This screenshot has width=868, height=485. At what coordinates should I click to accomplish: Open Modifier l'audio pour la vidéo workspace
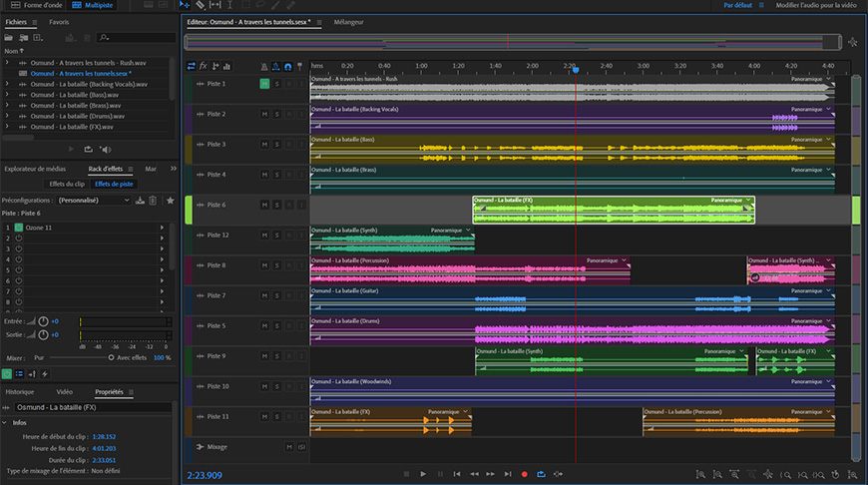816,5
